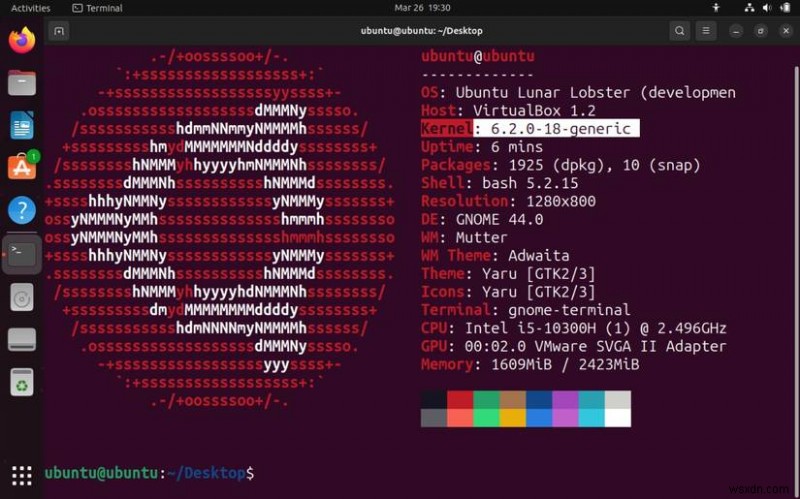The image size is (800, 499).
Task: Open the clock showing Mar 26 19:30
Action: [422, 8]
